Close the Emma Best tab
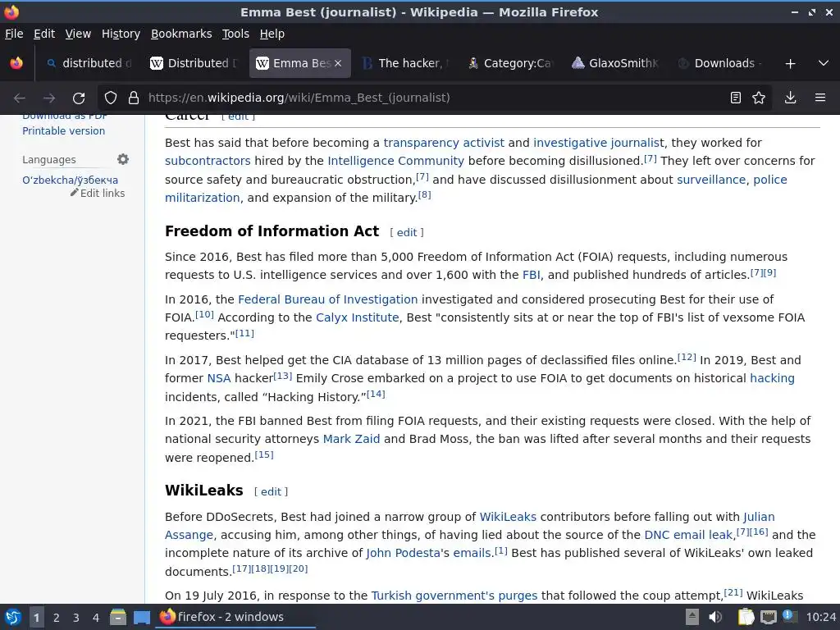The height and width of the screenshot is (630, 840). (338, 63)
